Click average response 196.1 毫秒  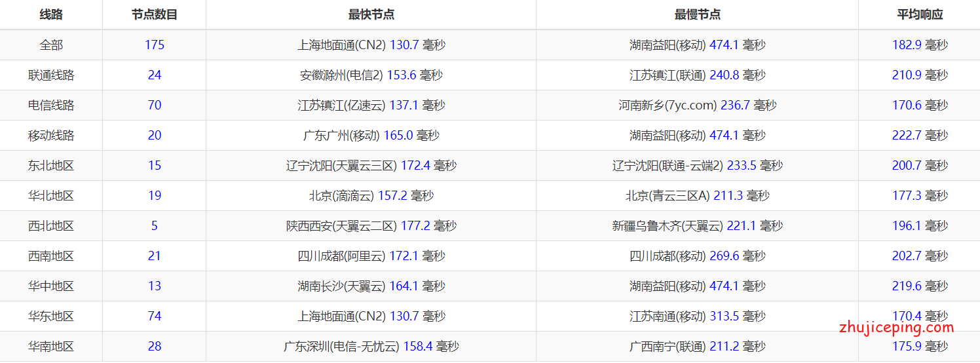920,226
